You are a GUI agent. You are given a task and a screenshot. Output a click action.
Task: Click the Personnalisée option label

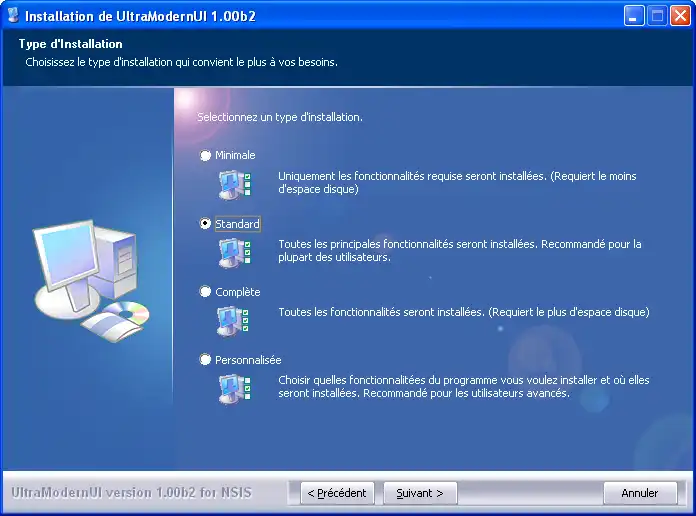coord(248,360)
